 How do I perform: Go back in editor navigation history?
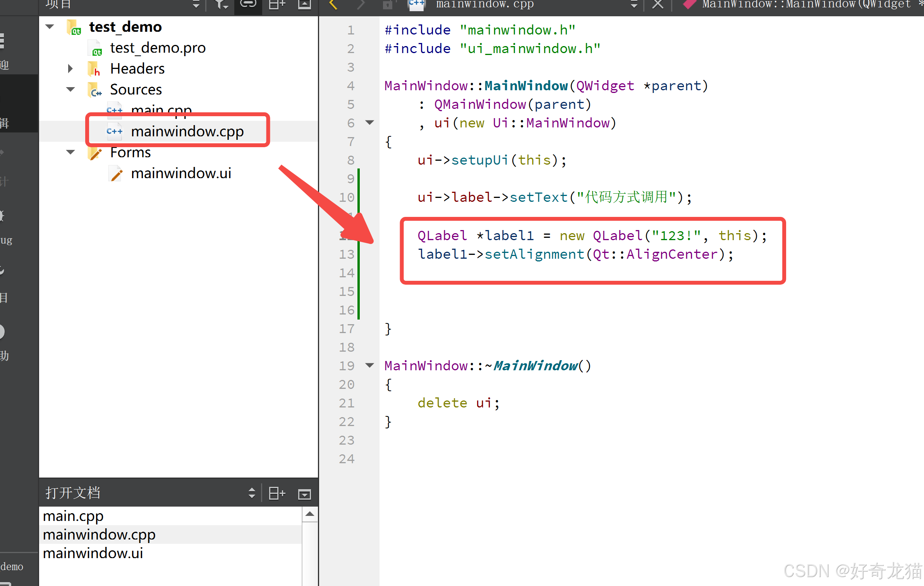tap(333, 4)
